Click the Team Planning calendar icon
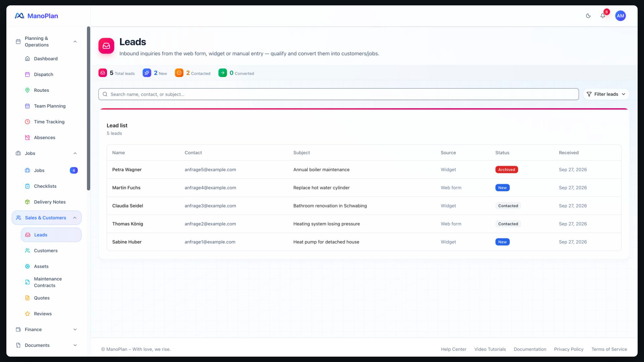644x362 pixels. click(28, 106)
